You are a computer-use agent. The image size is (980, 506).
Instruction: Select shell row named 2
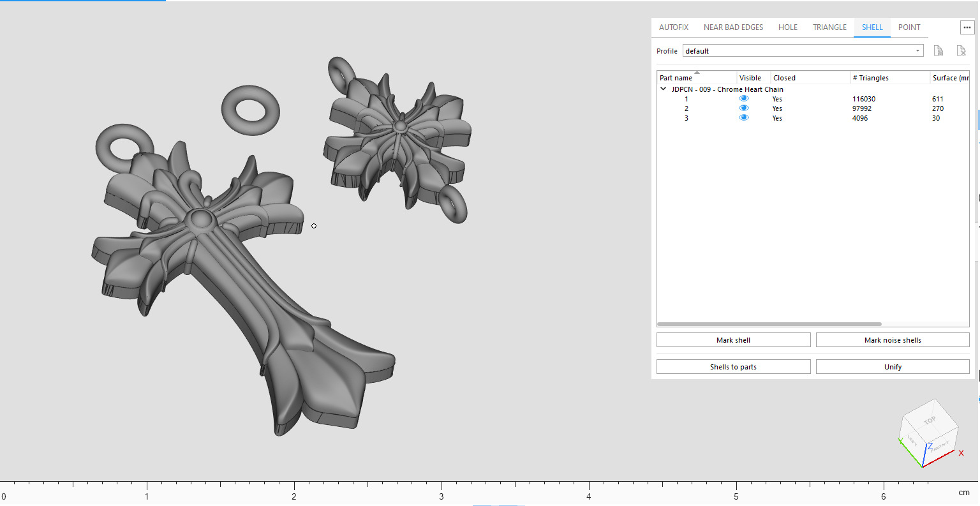click(x=813, y=108)
